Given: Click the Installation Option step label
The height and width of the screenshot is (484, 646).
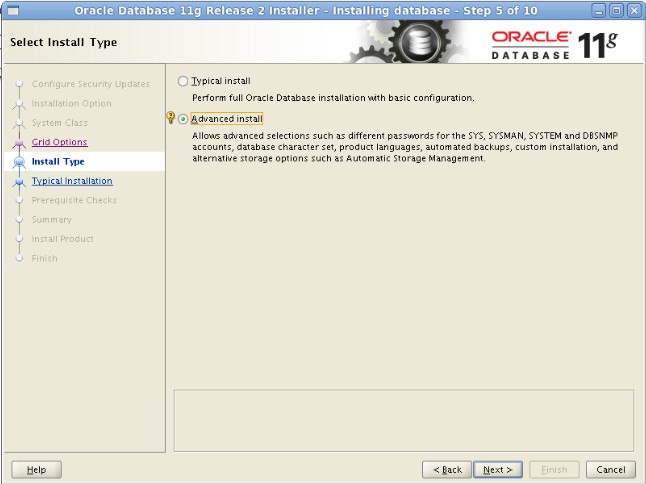Looking at the screenshot, I should (x=71, y=103).
